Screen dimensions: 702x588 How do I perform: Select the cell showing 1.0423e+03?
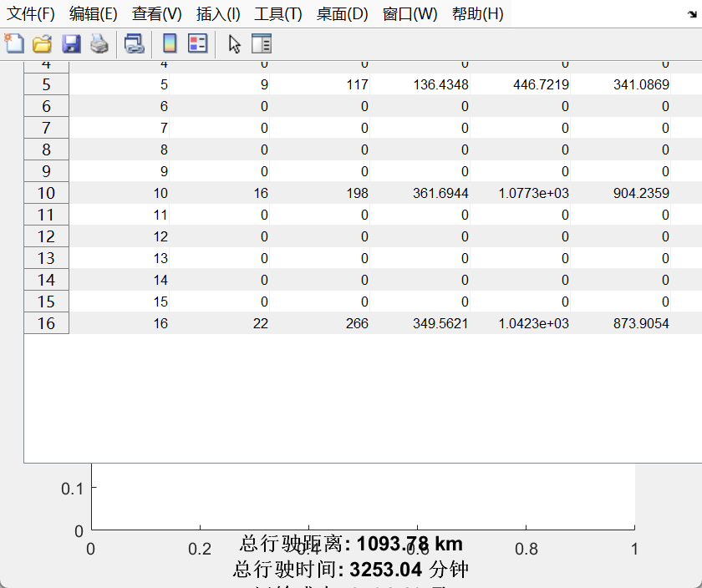(x=520, y=323)
